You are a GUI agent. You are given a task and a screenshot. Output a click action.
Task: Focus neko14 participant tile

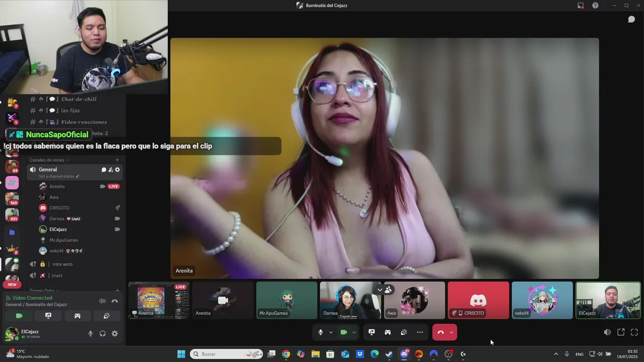[542, 300]
